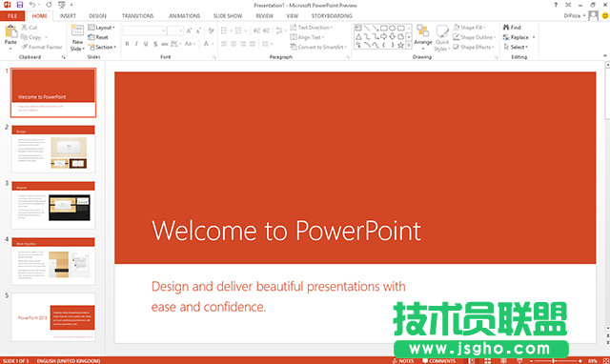Toggle Italic formatting
This screenshot has width=610, height=364.
136,44
